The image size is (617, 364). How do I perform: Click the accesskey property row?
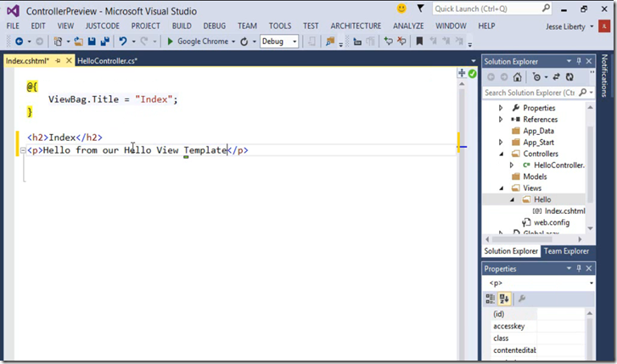click(537, 326)
